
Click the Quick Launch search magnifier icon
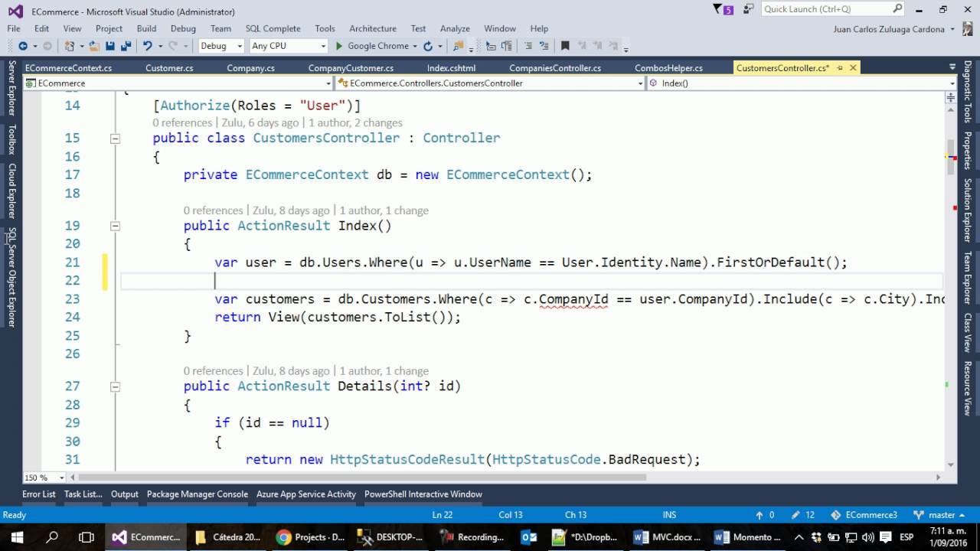tap(897, 9)
